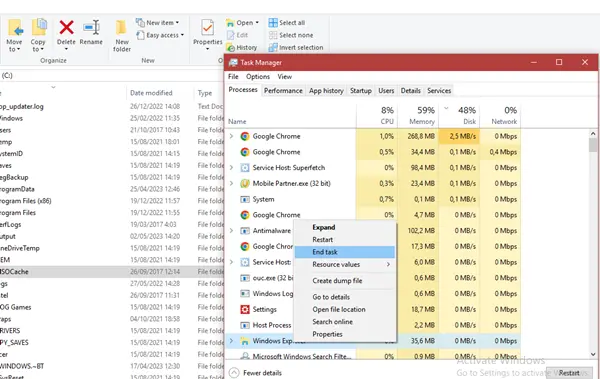Click the Edit button in the ribbon
600x379 pixels.
click(237, 35)
